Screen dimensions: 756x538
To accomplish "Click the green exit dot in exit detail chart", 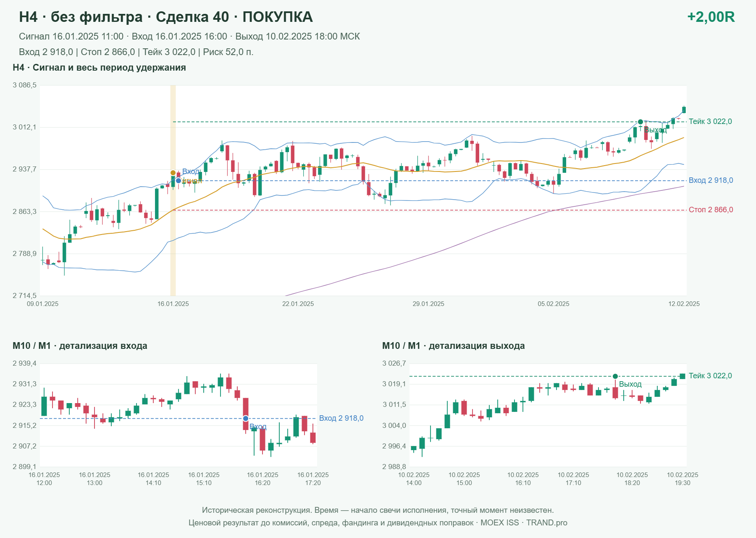I will [x=615, y=376].
